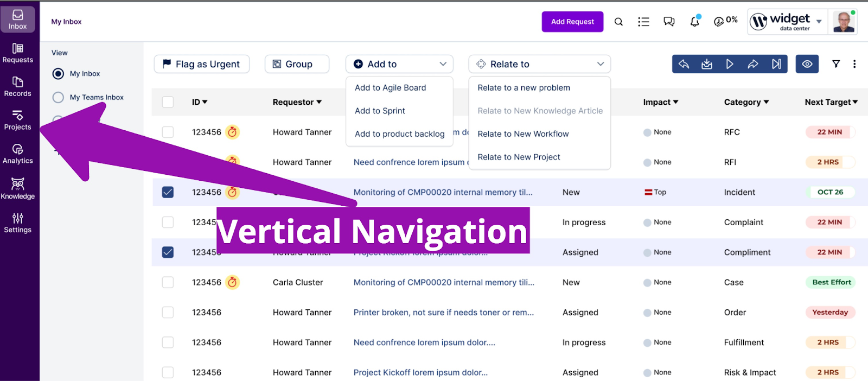The width and height of the screenshot is (868, 381).
Task: Click the Group button
Action: tap(297, 64)
